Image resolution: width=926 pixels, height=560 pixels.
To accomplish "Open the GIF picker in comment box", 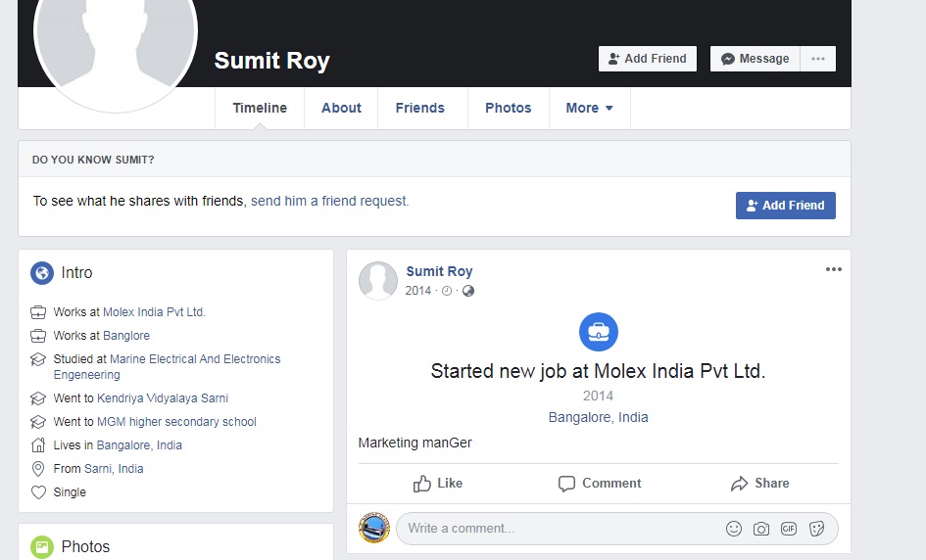I will [789, 529].
